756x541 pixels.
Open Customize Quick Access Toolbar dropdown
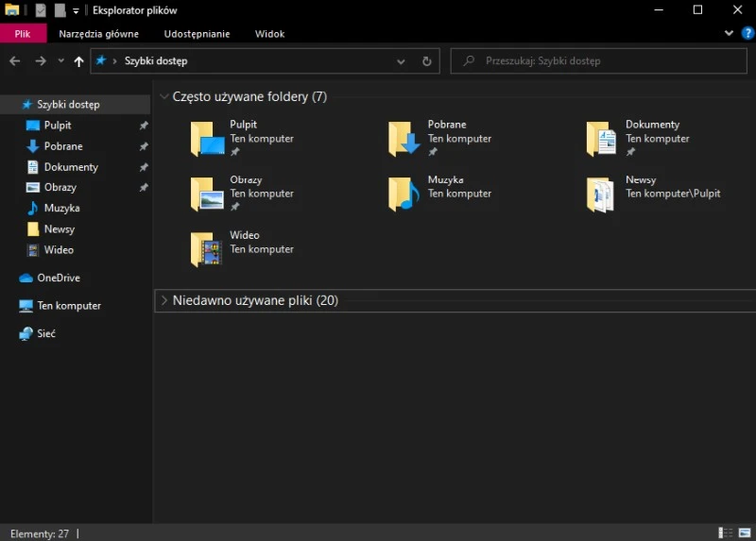pyautogui.click(x=76, y=10)
